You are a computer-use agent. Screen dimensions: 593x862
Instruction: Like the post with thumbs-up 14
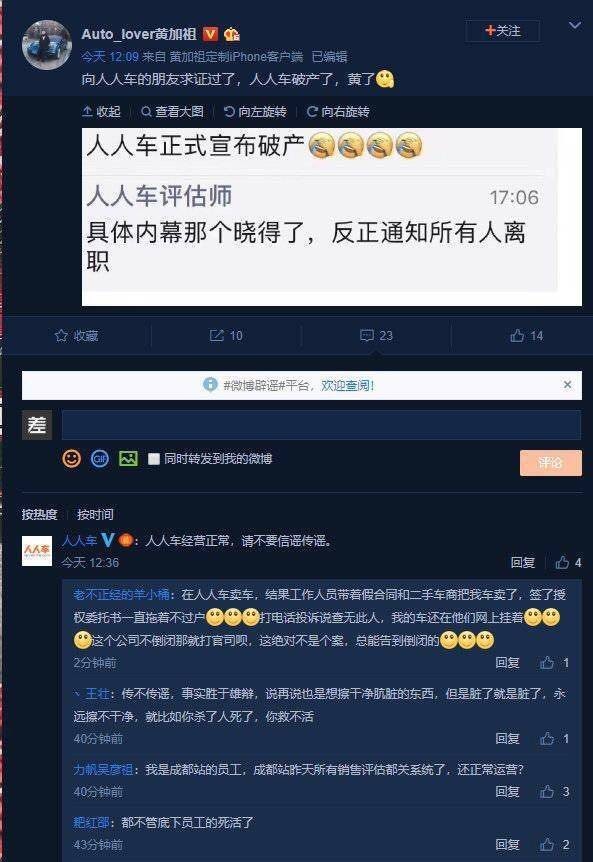517,335
